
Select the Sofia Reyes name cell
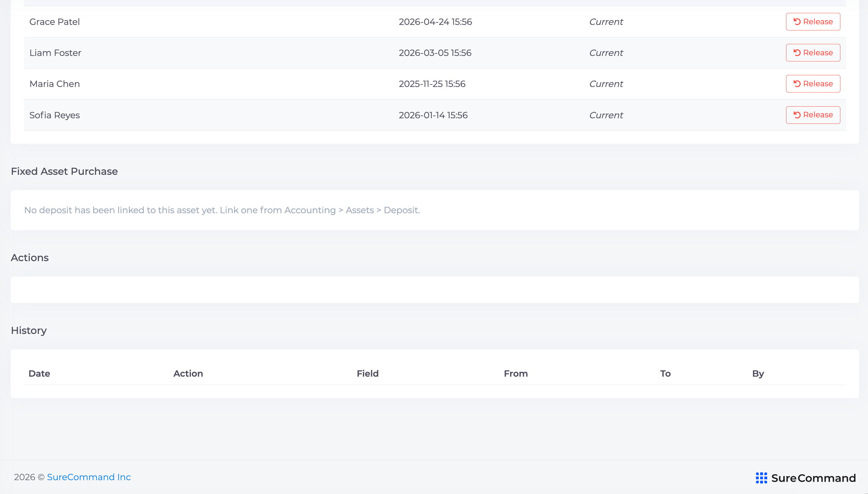pos(55,115)
